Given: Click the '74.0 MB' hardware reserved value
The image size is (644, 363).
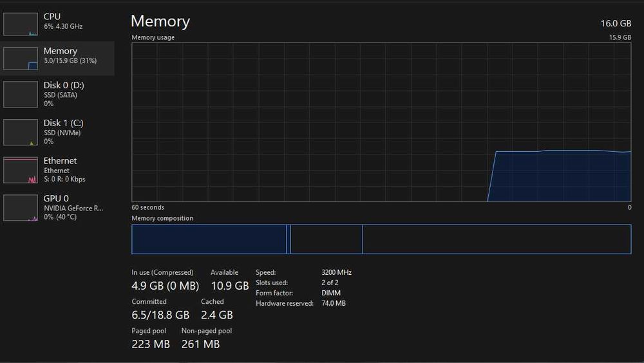Looking at the screenshot, I should pyautogui.click(x=334, y=303).
